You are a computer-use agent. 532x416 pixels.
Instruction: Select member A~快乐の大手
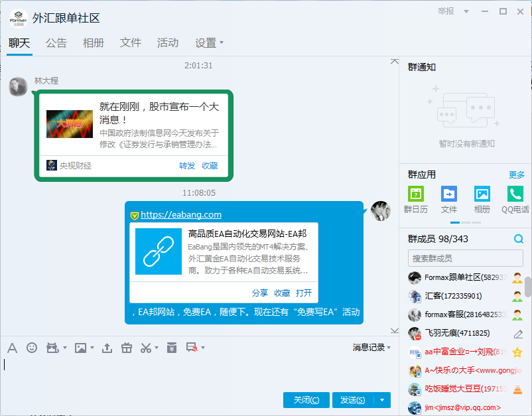[x=465, y=370]
